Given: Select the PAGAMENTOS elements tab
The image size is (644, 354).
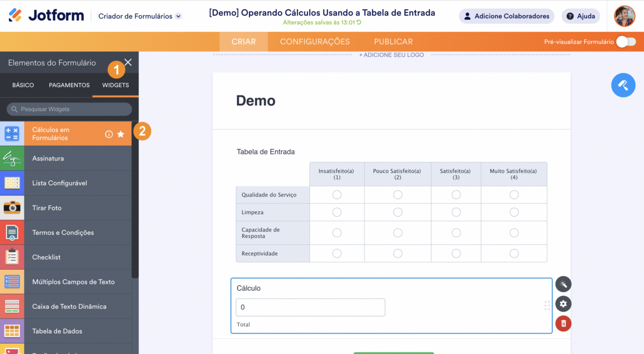Looking at the screenshot, I should pos(69,85).
